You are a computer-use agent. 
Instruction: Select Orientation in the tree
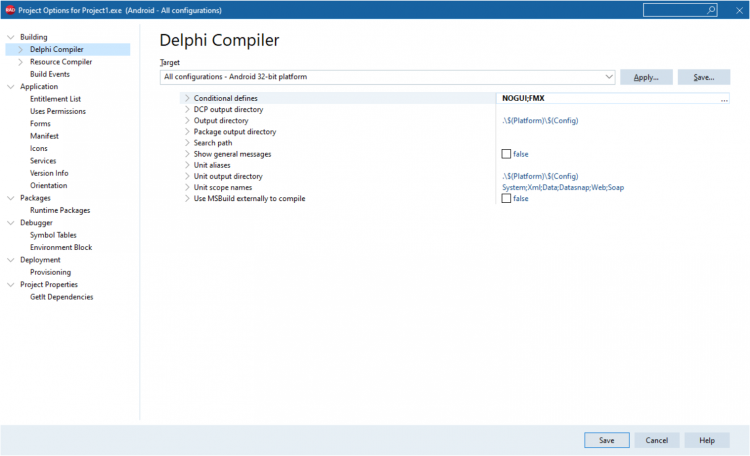point(48,186)
